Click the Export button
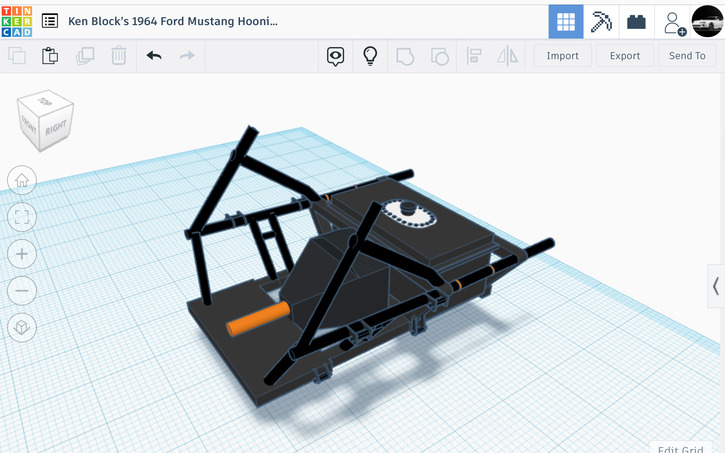 tap(625, 56)
